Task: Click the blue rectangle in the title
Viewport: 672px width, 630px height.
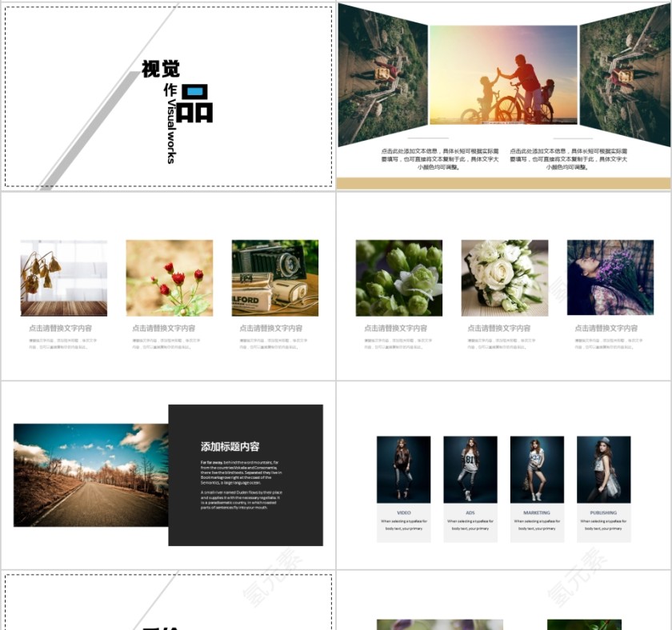Action: tap(194, 92)
